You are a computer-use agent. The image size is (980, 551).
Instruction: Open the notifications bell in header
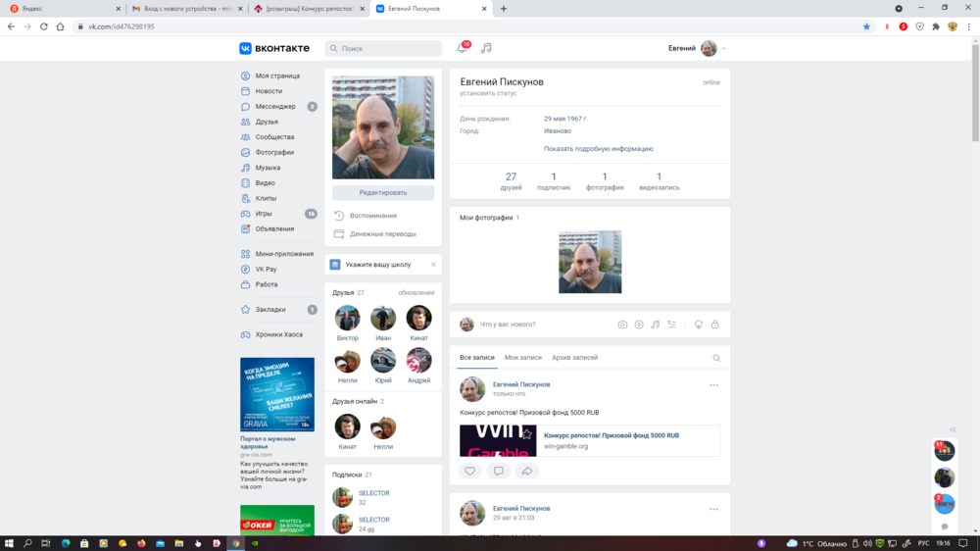pos(463,48)
